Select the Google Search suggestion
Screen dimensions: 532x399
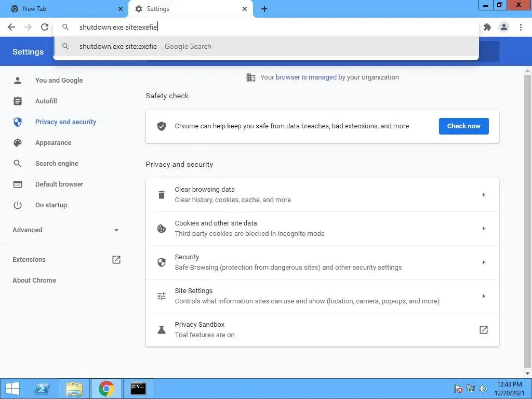point(266,46)
